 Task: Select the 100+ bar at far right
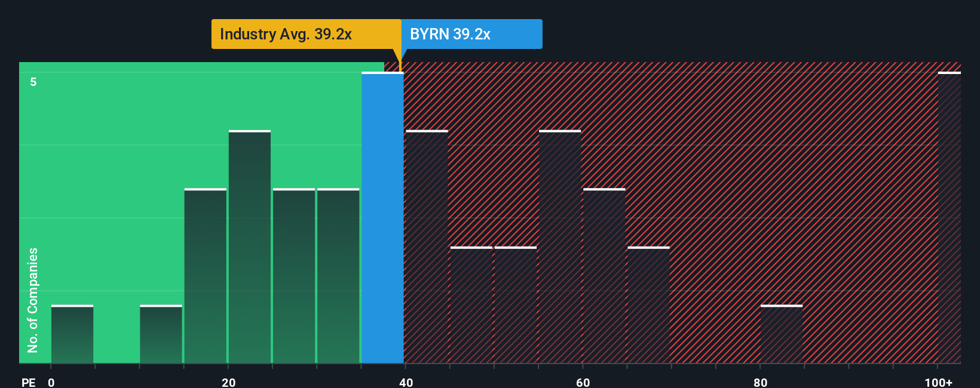pyautogui.click(x=950, y=218)
